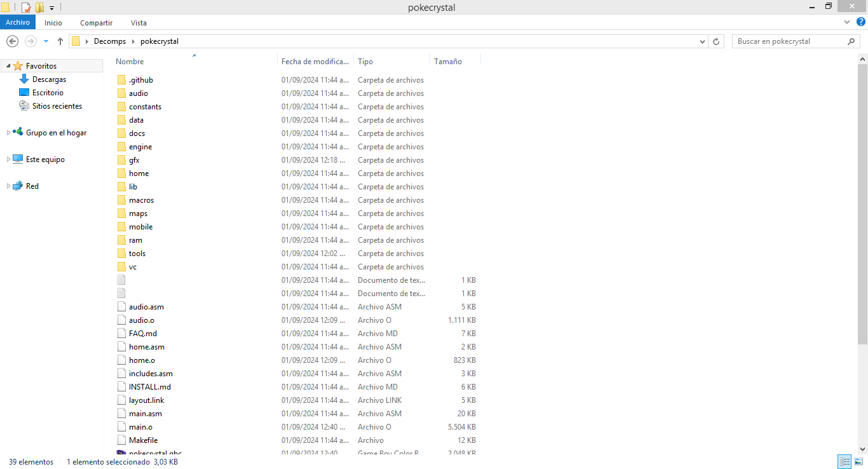
Task: Switch to large icons view toggle
Action: pyautogui.click(x=857, y=462)
